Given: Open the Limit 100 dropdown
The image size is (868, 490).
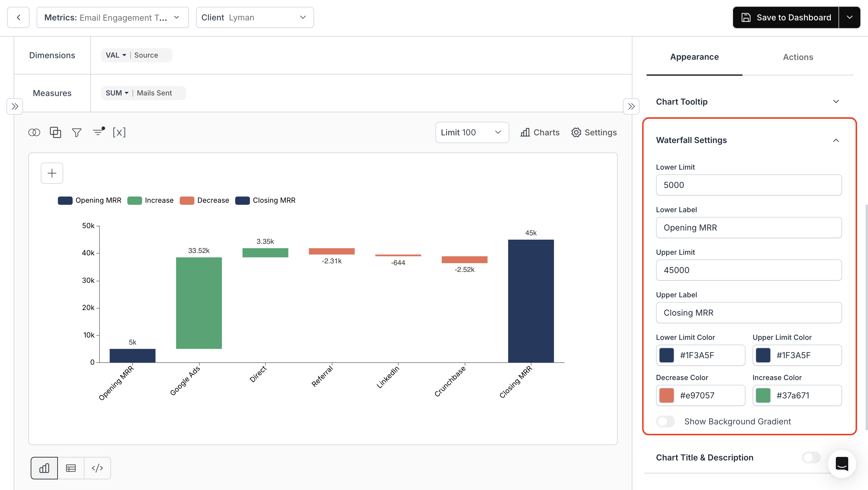Looking at the screenshot, I should pyautogui.click(x=472, y=132).
